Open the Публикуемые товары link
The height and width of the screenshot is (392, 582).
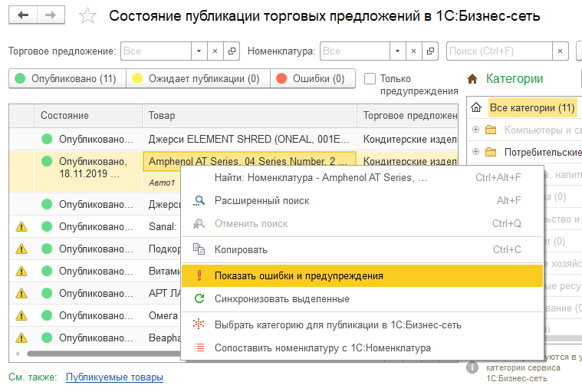[x=114, y=377]
